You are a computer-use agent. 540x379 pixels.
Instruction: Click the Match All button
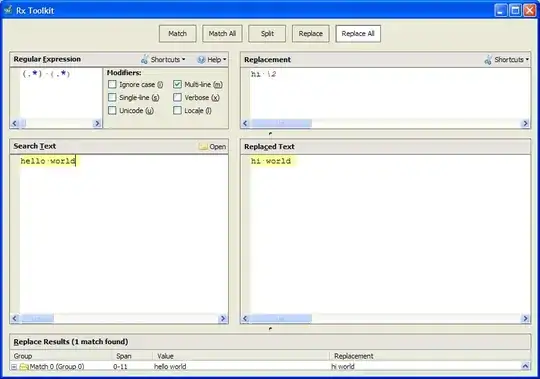pyautogui.click(x=222, y=34)
